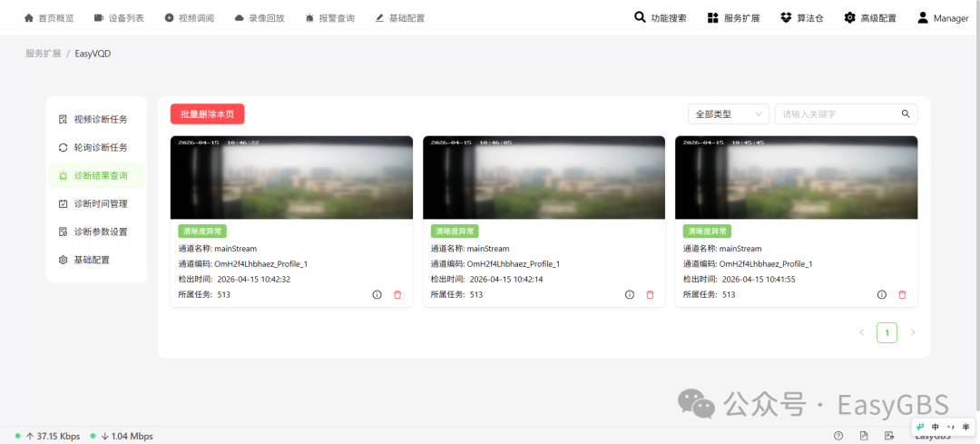Click 检出时间 2026-04-15 10:42:14 text

pyautogui.click(x=487, y=280)
